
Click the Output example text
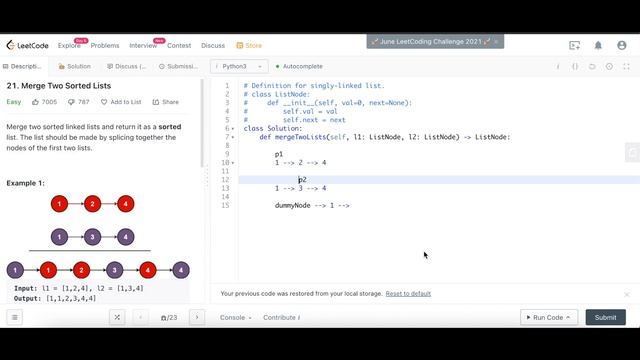click(x=55, y=298)
